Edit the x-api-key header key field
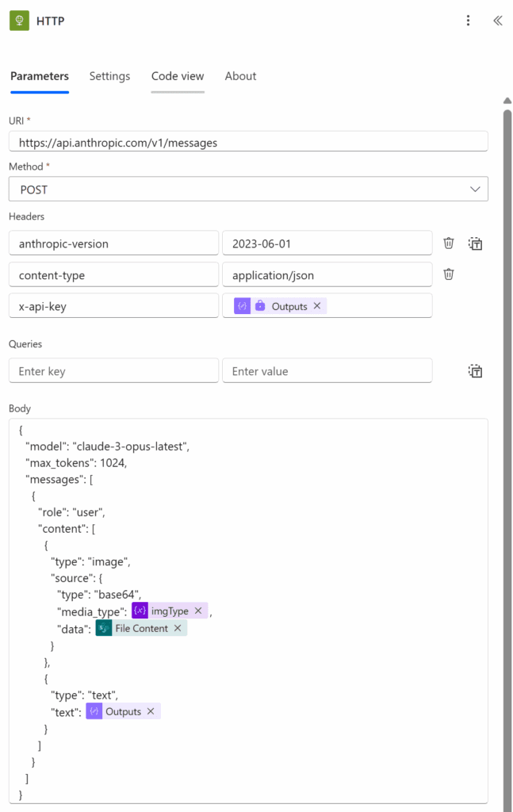Viewport: 513px width, 812px height. coord(113,306)
